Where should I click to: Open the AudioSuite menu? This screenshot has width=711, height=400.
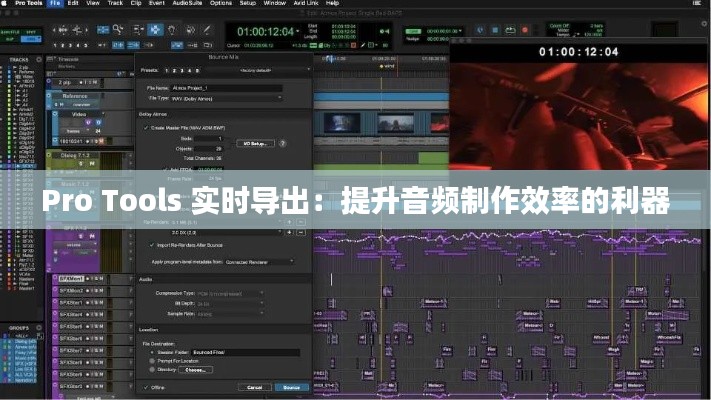187,3
